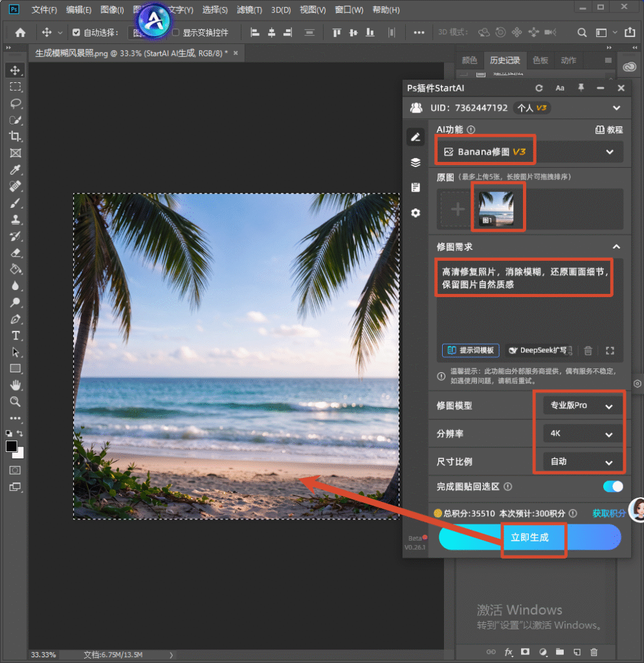Select the uploaded 图1 beach thumbnail
The height and width of the screenshot is (663, 644).
[x=496, y=209]
